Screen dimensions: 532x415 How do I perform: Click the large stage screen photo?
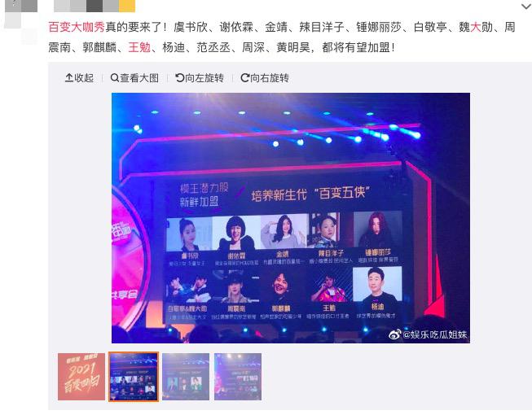tap(291, 218)
